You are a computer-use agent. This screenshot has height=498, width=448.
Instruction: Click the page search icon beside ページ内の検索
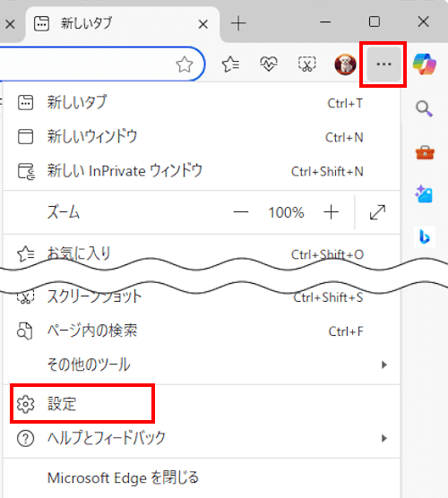coord(25,331)
